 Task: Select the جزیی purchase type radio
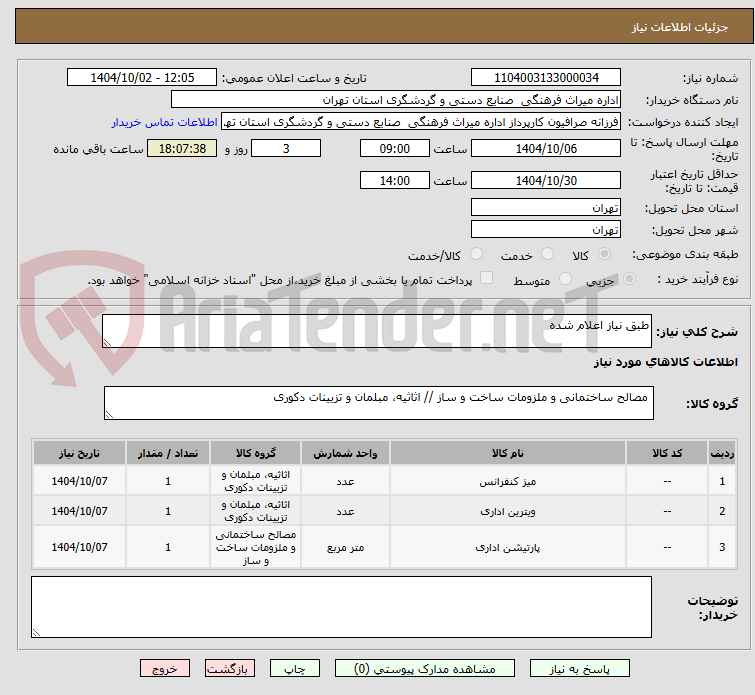pyautogui.click(x=629, y=278)
